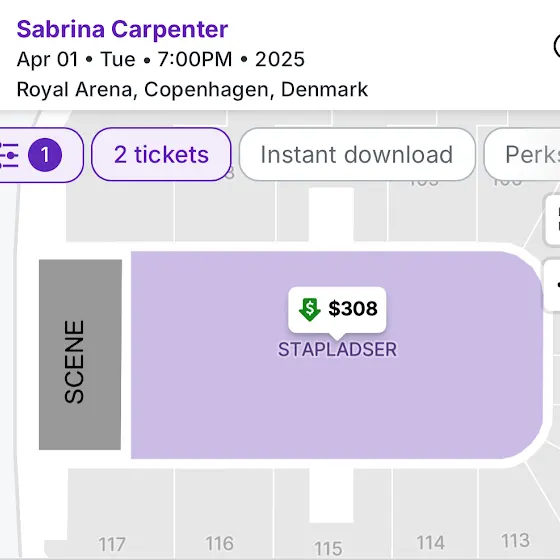Viewport: 560px width, 560px height.
Task: Click the green price-drop dollar icon
Action: 309,309
